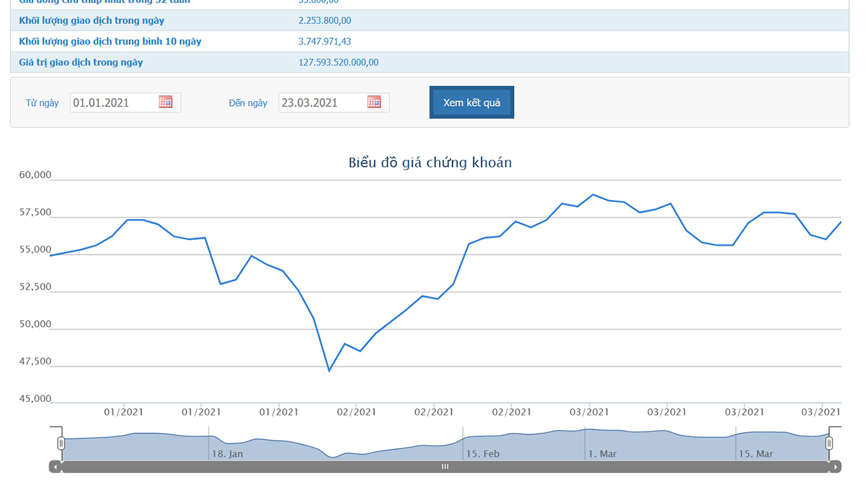The image size is (868, 487).
Task: Click the lowest point on the price line
Action: (329, 371)
